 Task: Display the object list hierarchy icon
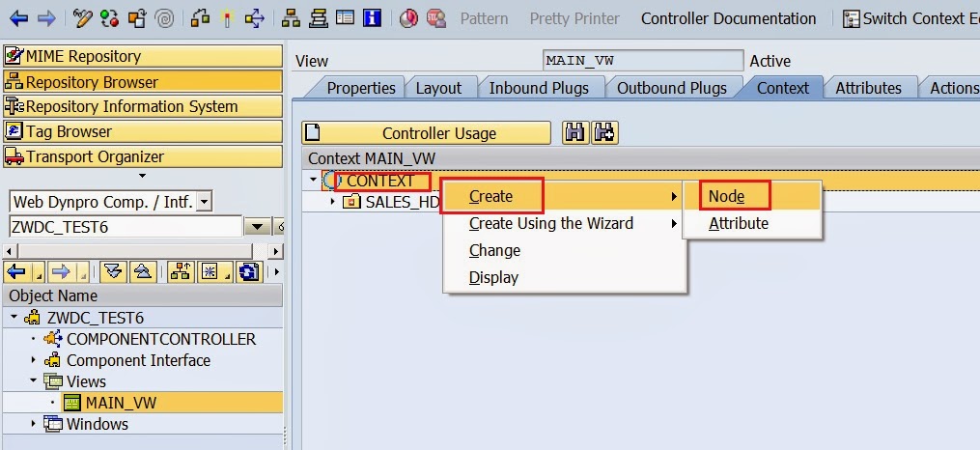[x=291, y=18]
